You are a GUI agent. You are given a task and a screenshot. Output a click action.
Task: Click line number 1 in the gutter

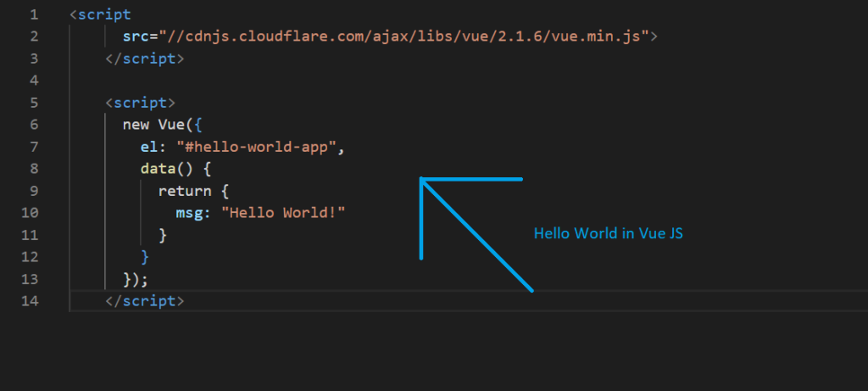34,14
